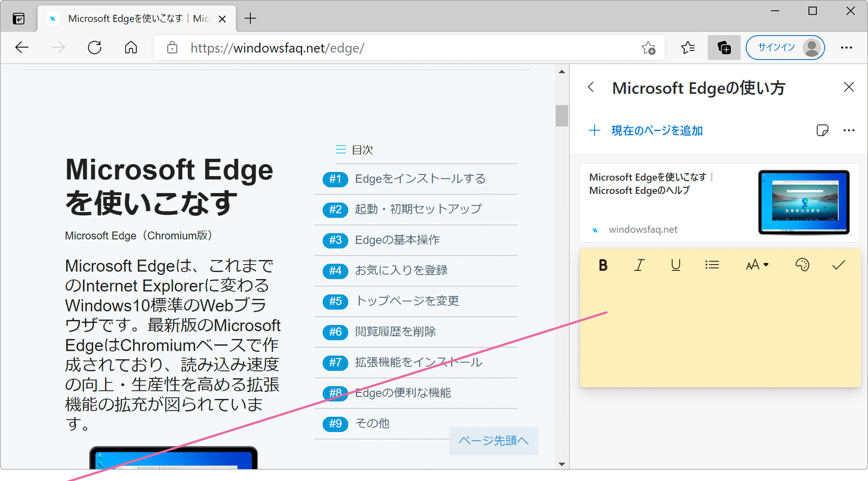Open #6 閲覧履歴を削除 link

tap(416, 332)
